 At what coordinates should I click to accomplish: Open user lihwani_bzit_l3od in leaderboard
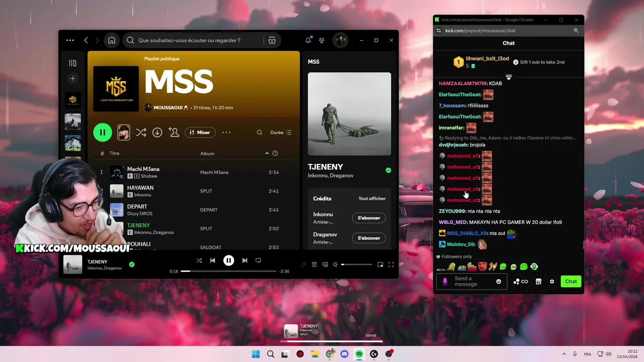pos(487,59)
